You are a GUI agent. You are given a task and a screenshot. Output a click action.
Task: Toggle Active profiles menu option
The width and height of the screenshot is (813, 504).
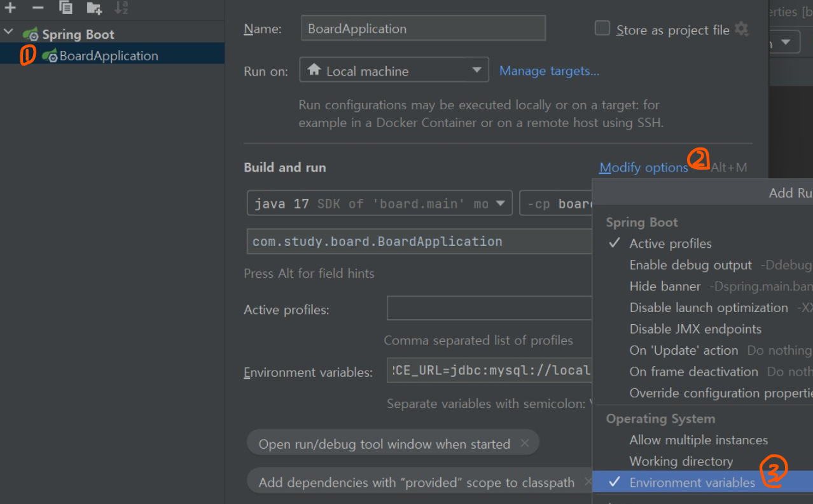point(671,243)
